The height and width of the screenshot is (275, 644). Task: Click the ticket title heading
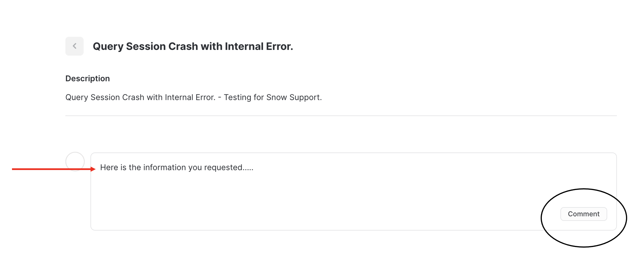pos(193,46)
